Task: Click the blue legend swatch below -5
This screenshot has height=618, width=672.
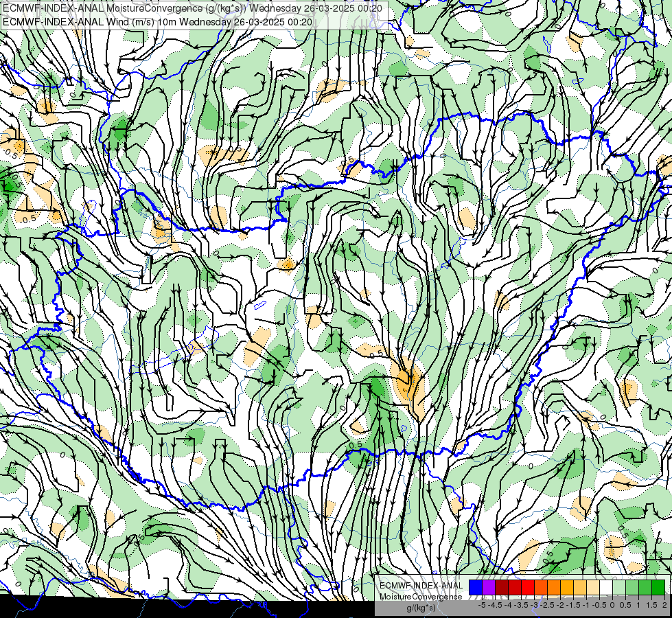Action: (x=476, y=588)
